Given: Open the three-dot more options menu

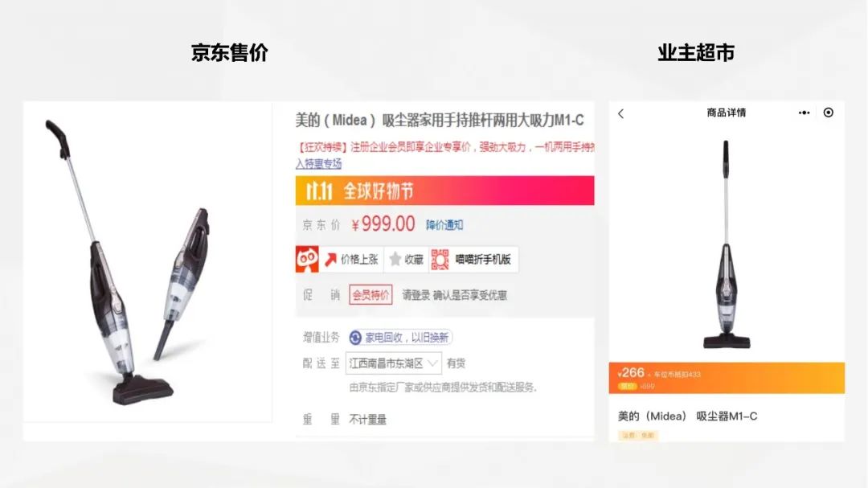Looking at the screenshot, I should point(804,113).
